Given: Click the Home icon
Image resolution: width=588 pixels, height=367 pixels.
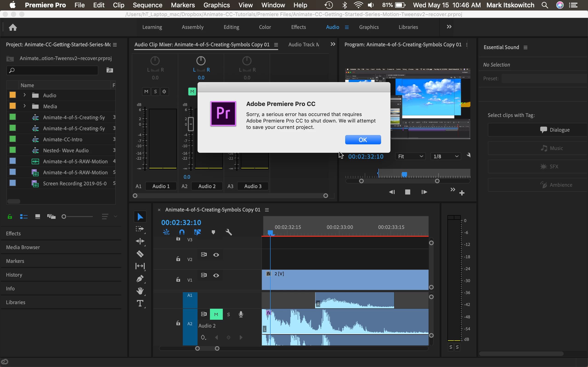Looking at the screenshot, I should pyautogui.click(x=13, y=27).
